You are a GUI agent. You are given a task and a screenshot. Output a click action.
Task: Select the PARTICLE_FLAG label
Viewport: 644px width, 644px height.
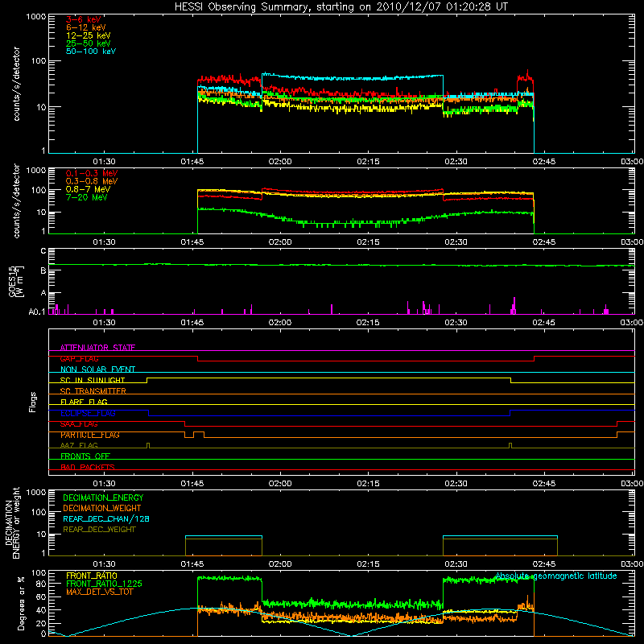tap(90, 435)
